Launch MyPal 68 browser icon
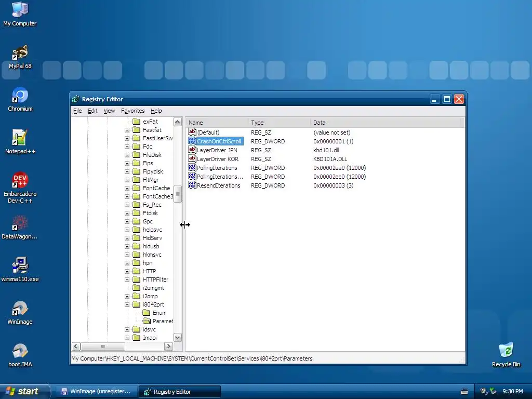Screen dimensions: 532x399 pyautogui.click(x=20, y=57)
